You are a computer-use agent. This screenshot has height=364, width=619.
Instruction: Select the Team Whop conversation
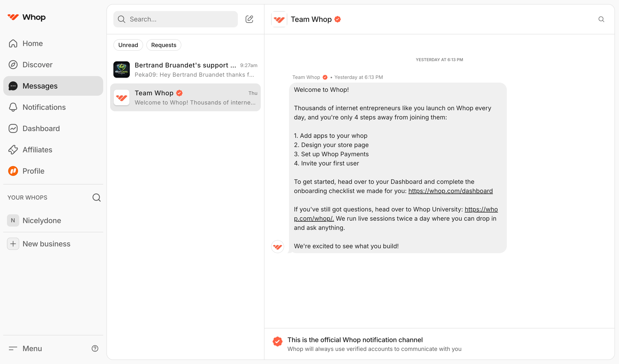185,97
